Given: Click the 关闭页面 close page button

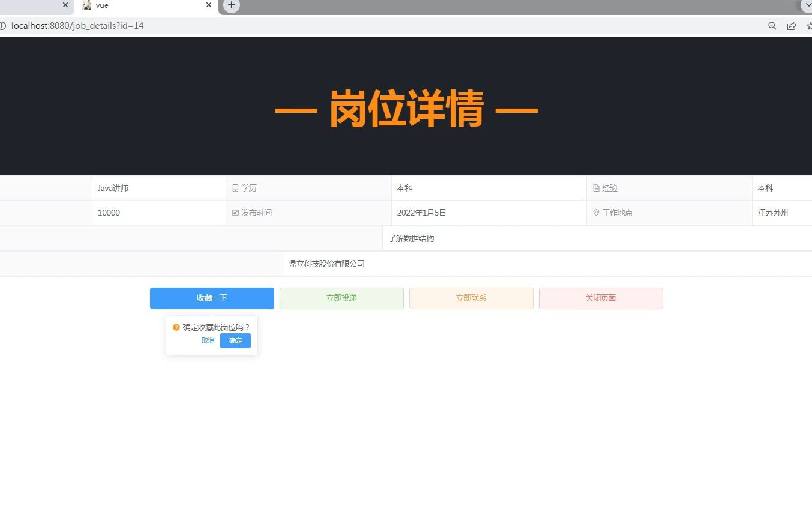Looking at the screenshot, I should click(x=601, y=298).
